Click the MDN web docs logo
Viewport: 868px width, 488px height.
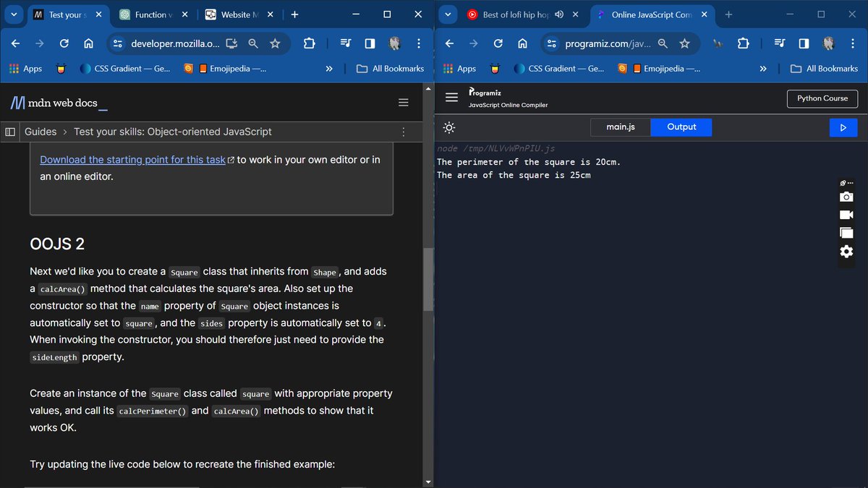[59, 103]
